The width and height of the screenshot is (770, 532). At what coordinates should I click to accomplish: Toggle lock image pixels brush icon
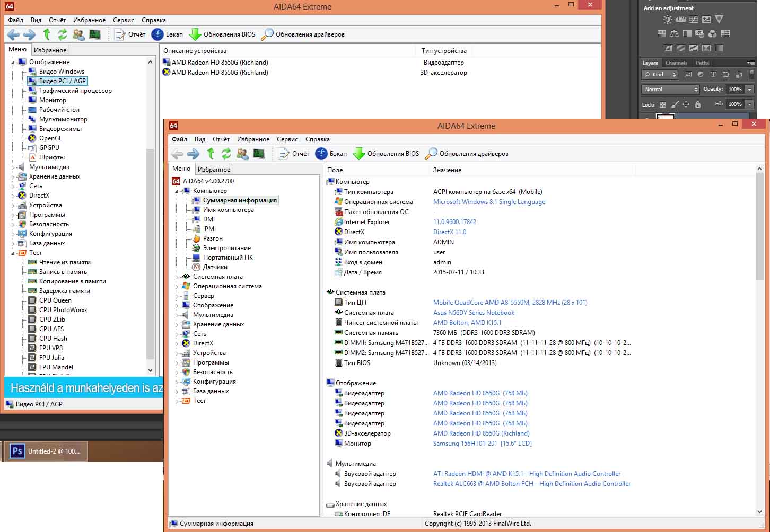click(675, 104)
